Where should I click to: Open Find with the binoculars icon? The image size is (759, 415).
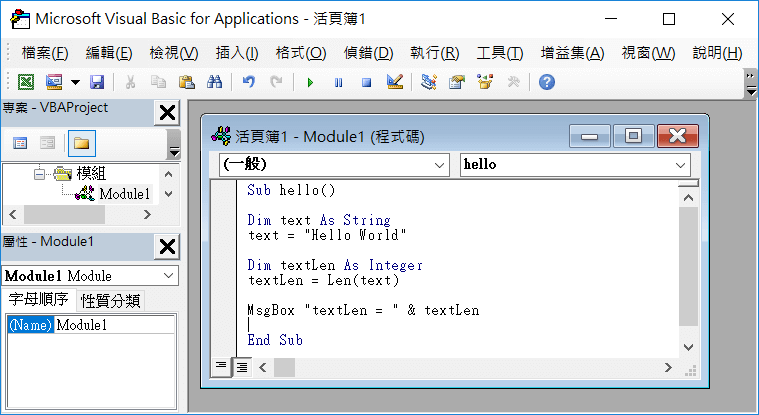pyautogui.click(x=214, y=82)
